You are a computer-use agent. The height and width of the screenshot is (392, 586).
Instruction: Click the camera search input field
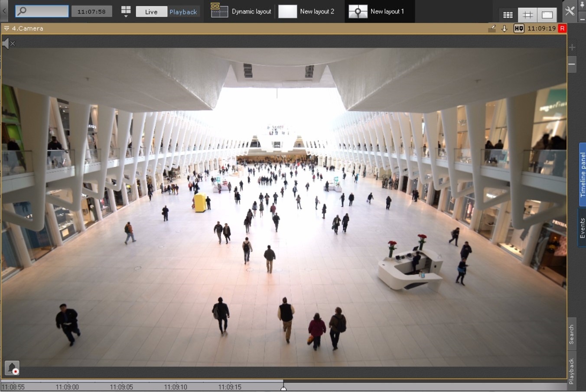pyautogui.click(x=42, y=11)
